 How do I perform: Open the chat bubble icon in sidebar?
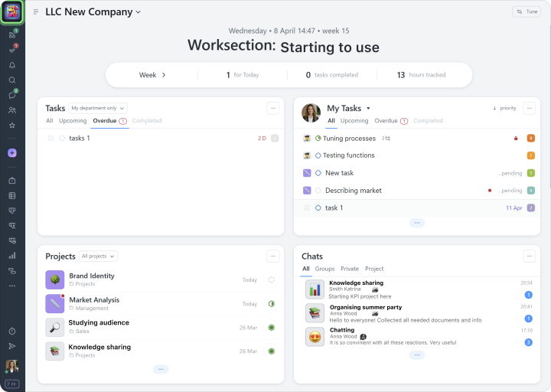tap(12, 96)
